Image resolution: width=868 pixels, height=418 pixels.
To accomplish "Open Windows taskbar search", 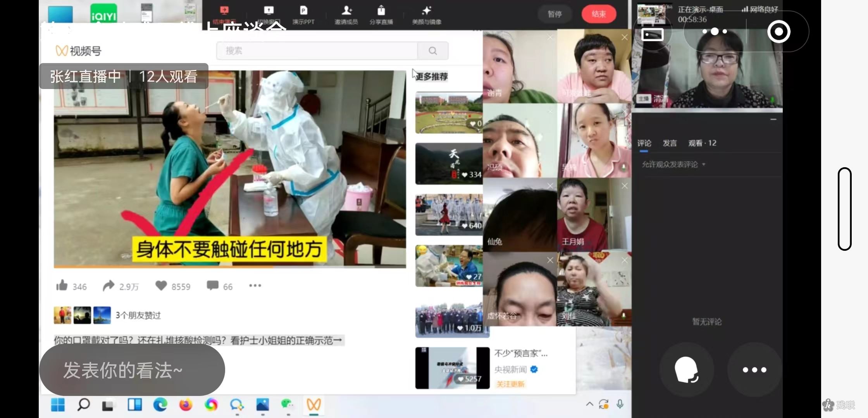I will 83,405.
